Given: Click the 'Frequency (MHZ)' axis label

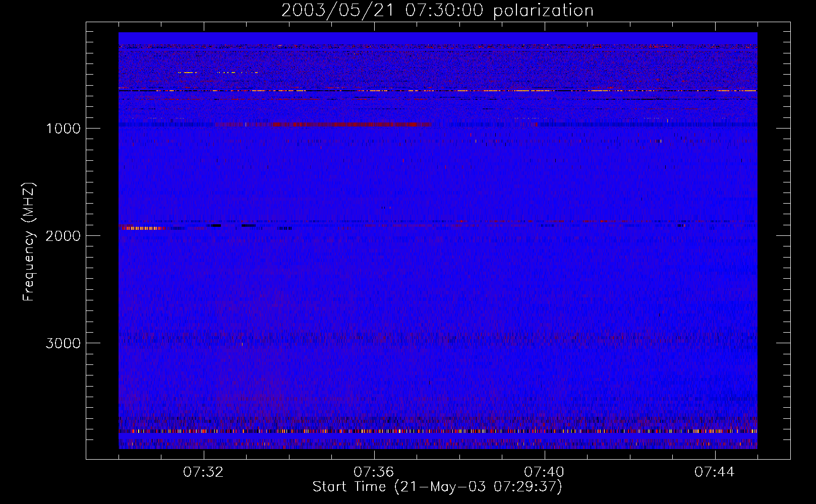Looking at the screenshot, I should point(29,242).
